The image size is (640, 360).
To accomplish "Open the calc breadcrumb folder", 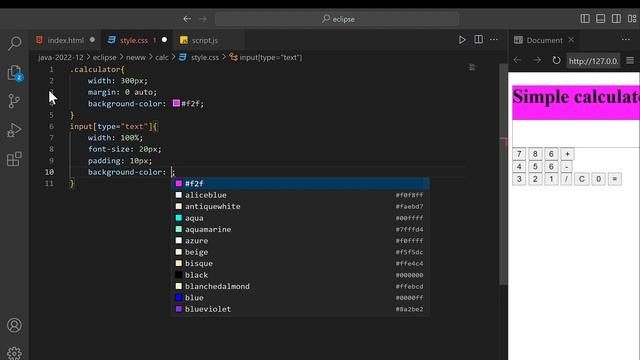I will point(162,58).
